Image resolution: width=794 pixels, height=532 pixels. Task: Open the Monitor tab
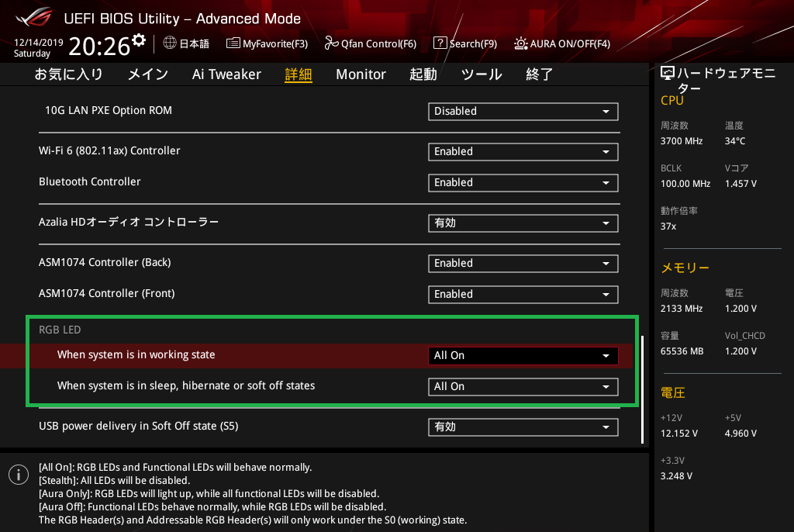[361, 74]
